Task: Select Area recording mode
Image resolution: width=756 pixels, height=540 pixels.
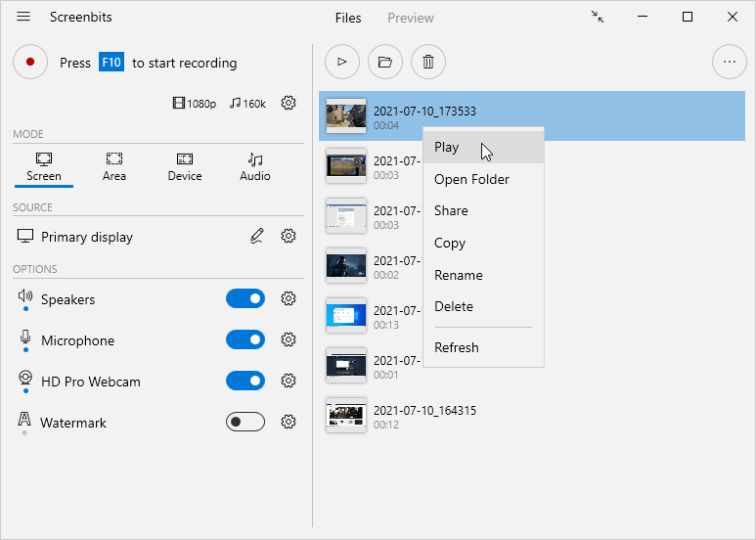Action: (x=114, y=167)
